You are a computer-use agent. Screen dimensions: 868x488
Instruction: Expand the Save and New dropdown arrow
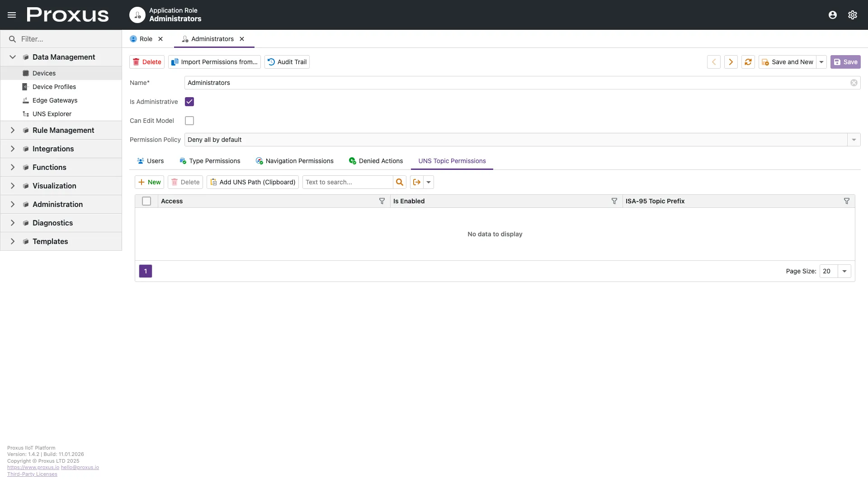tap(821, 62)
